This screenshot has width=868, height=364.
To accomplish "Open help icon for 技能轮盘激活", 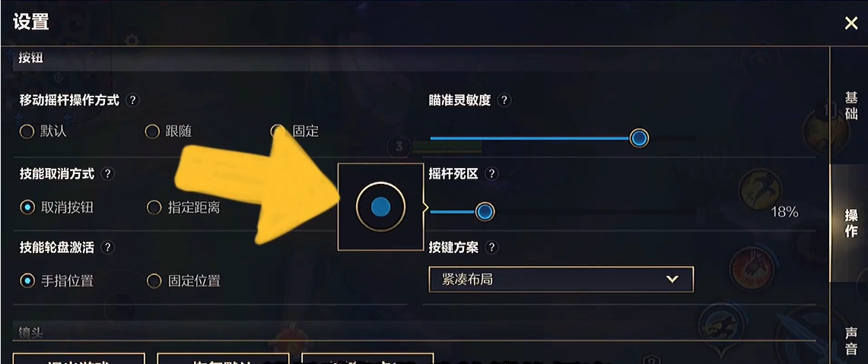I will (108, 247).
